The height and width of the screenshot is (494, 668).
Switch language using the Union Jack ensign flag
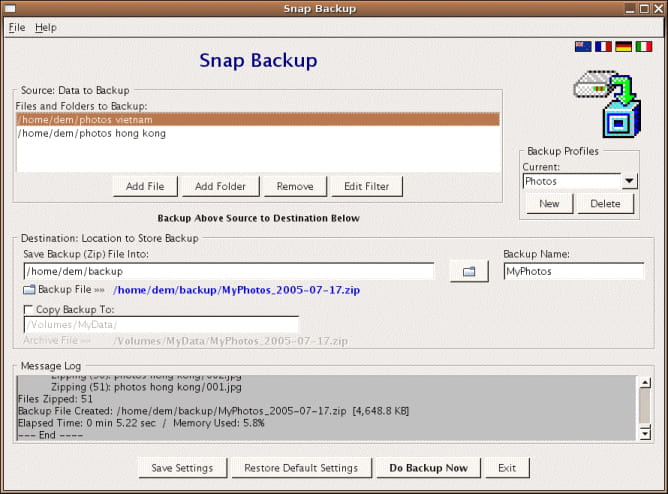[x=583, y=47]
